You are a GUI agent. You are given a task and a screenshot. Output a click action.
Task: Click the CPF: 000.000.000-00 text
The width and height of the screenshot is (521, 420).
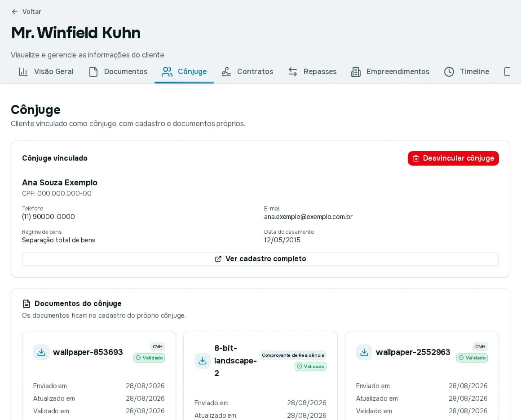[x=57, y=193]
